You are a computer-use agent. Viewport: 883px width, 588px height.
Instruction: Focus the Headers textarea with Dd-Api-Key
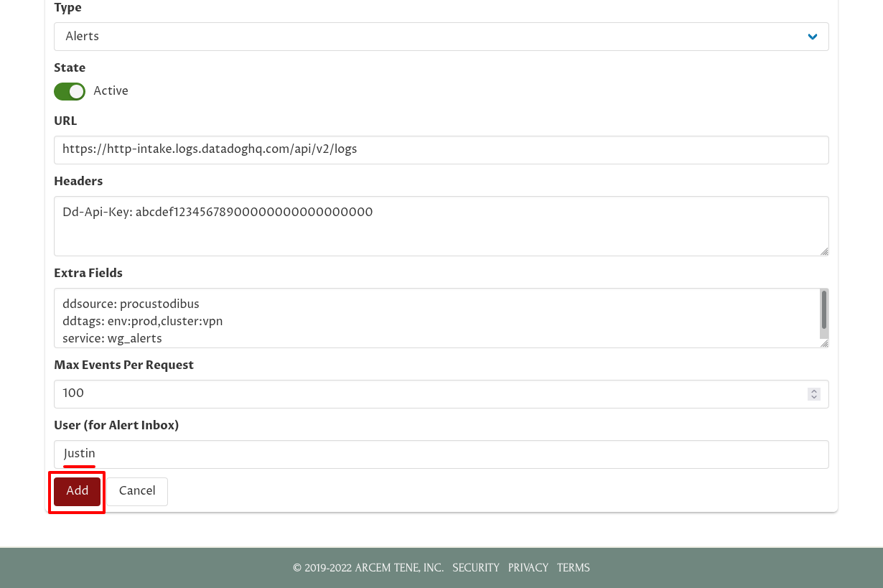[441, 226]
